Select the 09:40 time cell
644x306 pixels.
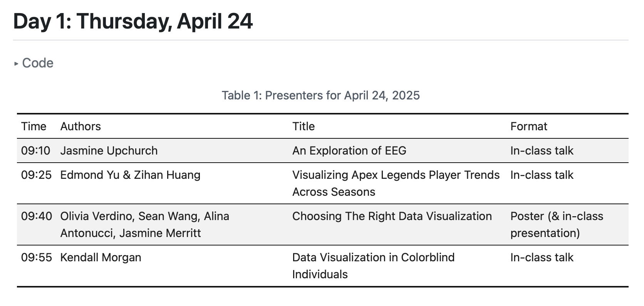[36, 216]
